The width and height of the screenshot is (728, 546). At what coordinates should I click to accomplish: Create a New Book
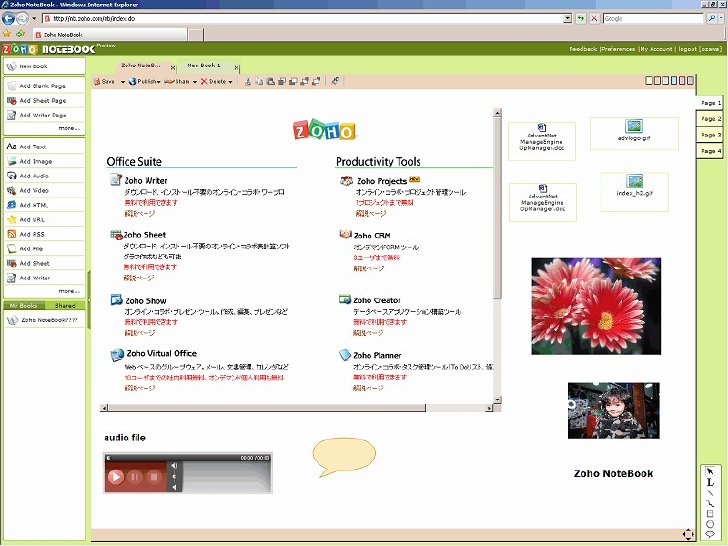44,66
